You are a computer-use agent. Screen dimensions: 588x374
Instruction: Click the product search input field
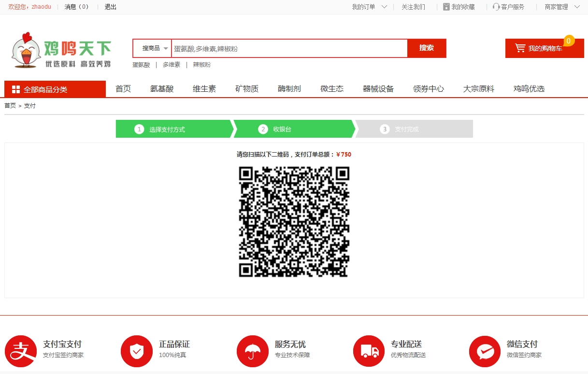click(289, 48)
